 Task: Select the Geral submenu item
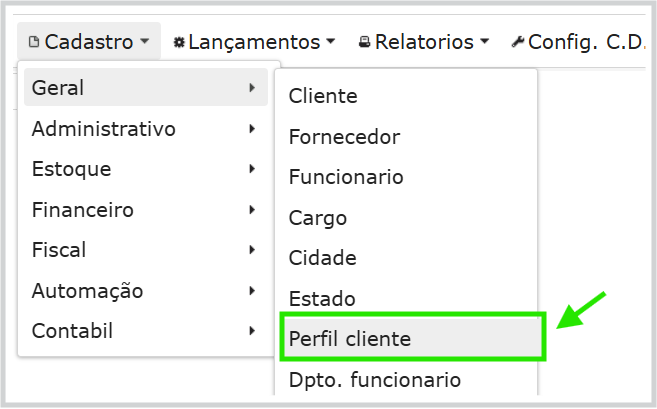(145, 88)
